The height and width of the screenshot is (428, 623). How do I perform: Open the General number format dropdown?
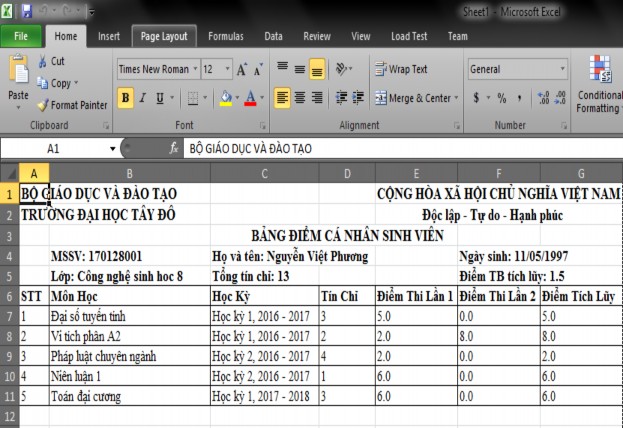[563, 69]
